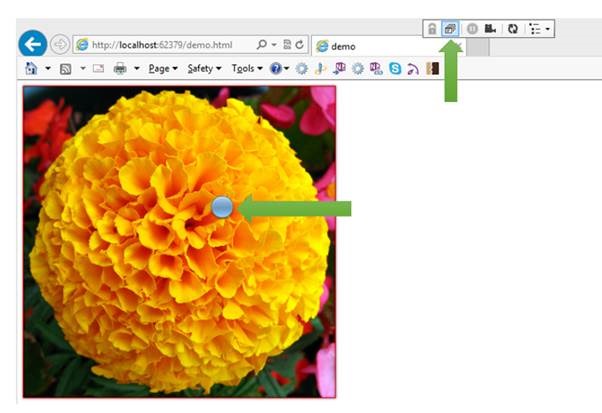Viewport: 602px width, 413px height.
Task: Click the blue Back navigation button
Action: [x=33, y=44]
